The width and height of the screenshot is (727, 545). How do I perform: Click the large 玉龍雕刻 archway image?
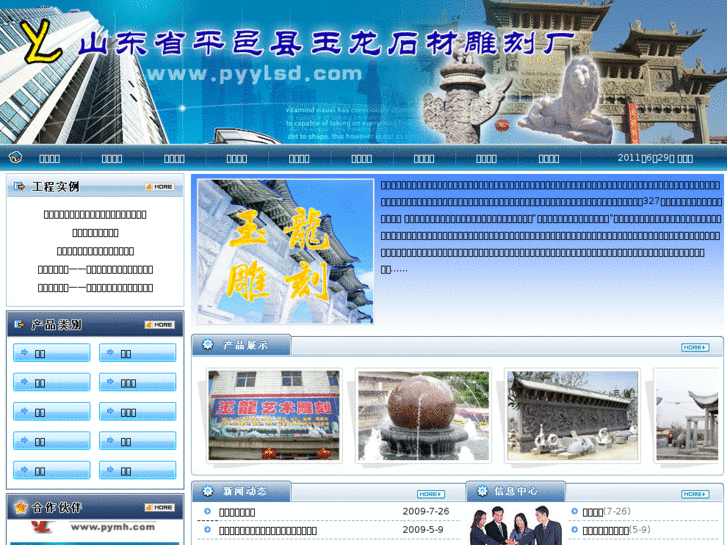285,251
